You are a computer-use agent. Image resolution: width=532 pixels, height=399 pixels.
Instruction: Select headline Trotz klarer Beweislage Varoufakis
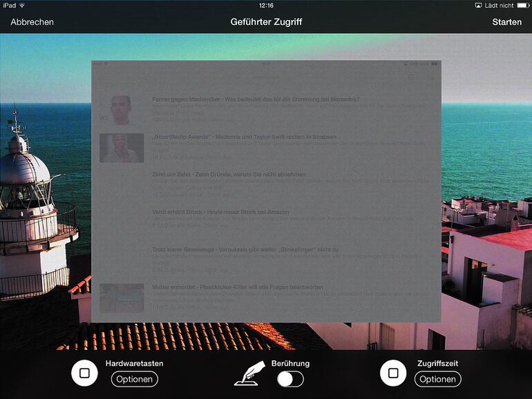point(245,249)
